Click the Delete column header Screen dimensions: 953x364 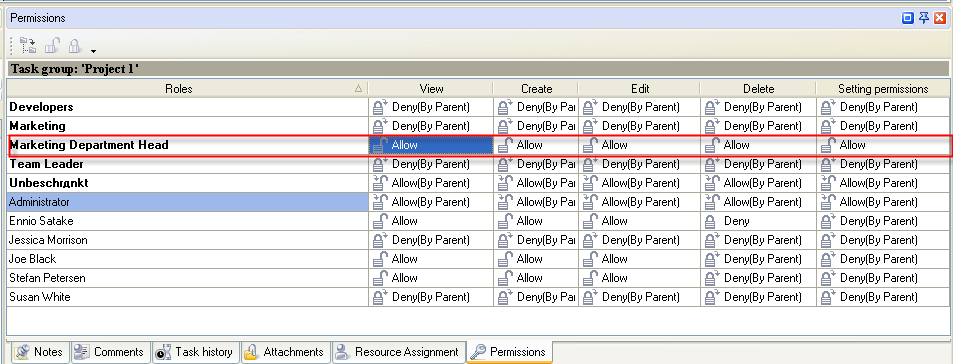tap(758, 89)
